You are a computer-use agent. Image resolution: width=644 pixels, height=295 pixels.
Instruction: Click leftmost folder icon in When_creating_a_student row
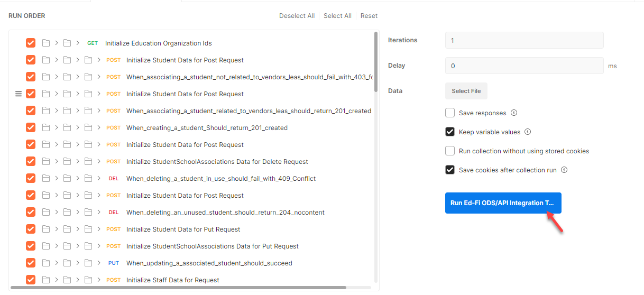click(x=45, y=128)
